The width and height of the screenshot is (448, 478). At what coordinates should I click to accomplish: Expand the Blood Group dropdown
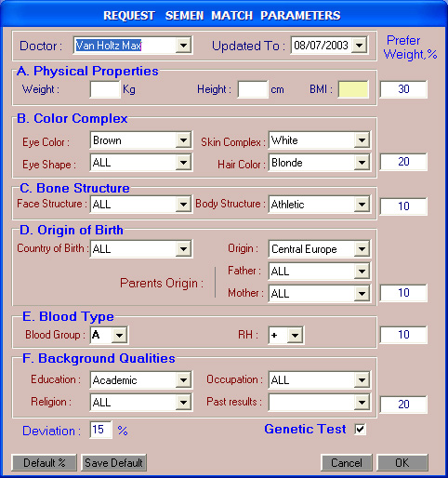click(119, 335)
